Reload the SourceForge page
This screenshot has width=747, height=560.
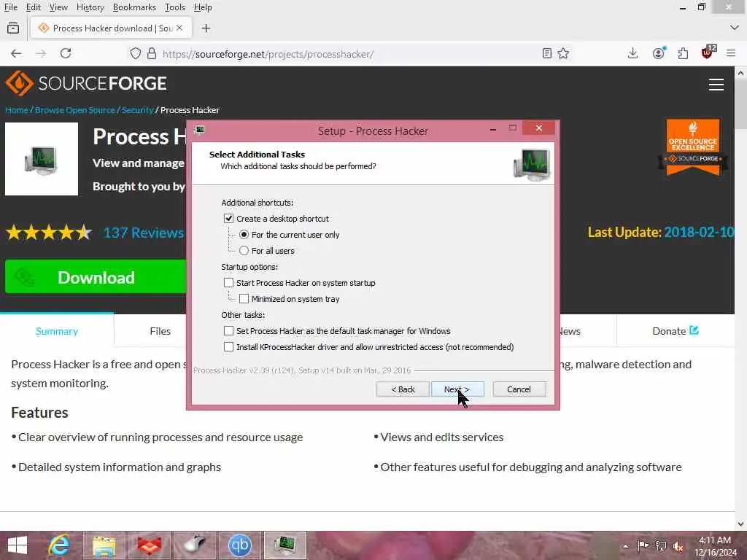66,53
